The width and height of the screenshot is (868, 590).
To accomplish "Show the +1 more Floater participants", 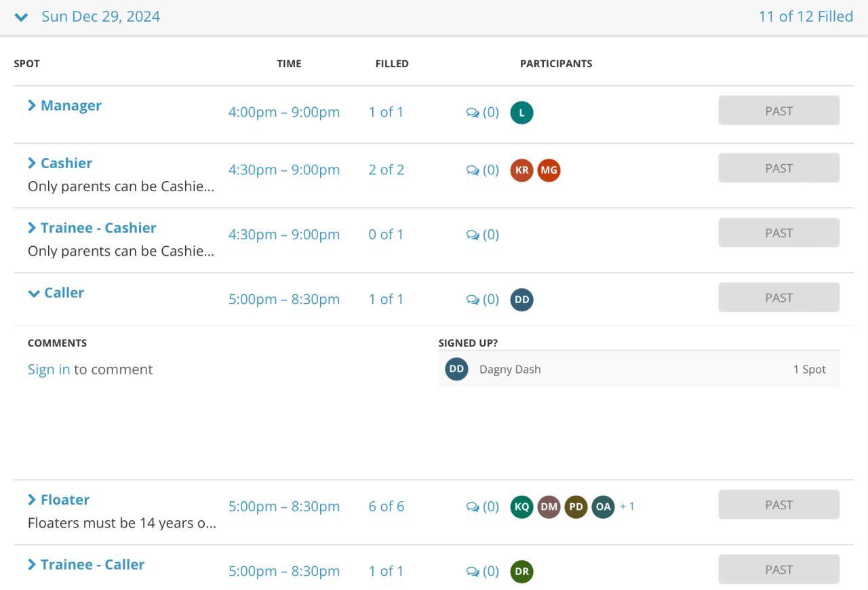I will pyautogui.click(x=627, y=507).
